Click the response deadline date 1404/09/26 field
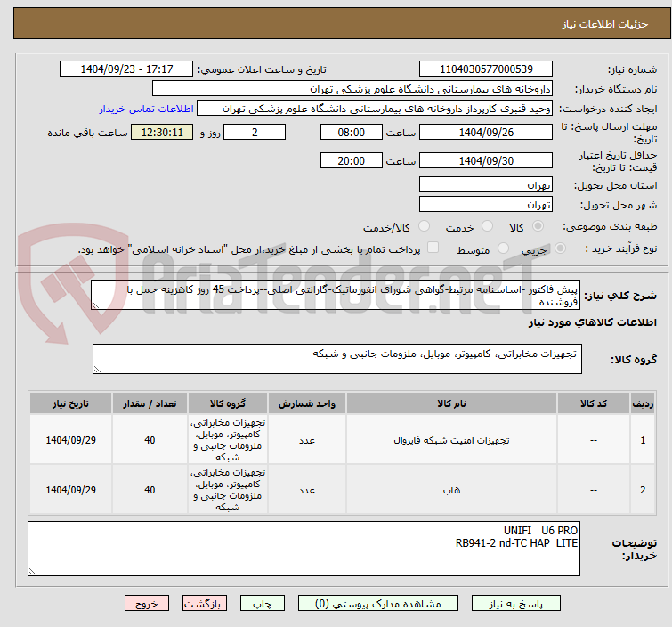The height and width of the screenshot is (627, 672). pos(485,132)
